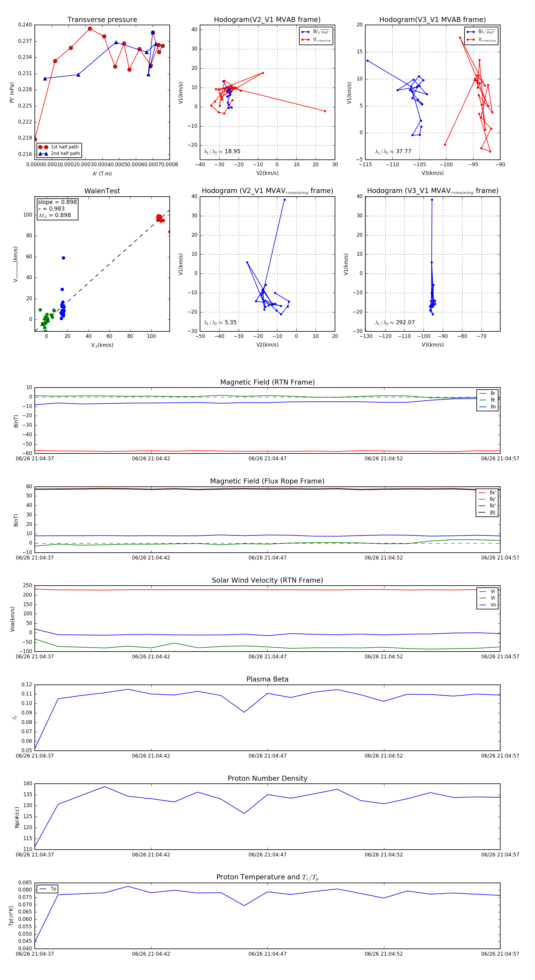The width and height of the screenshot is (535, 980).
Task: Click the Np(#/cc) y-axis label
Action: point(17,817)
